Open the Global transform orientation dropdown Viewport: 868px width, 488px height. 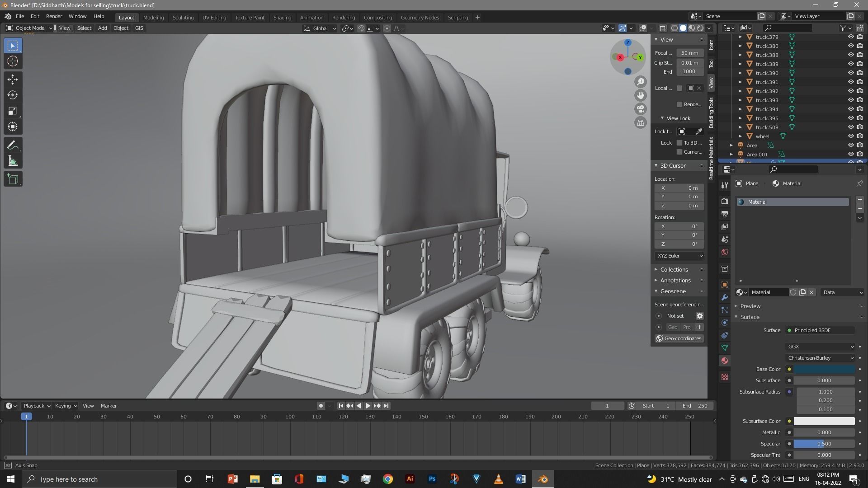[320, 28]
